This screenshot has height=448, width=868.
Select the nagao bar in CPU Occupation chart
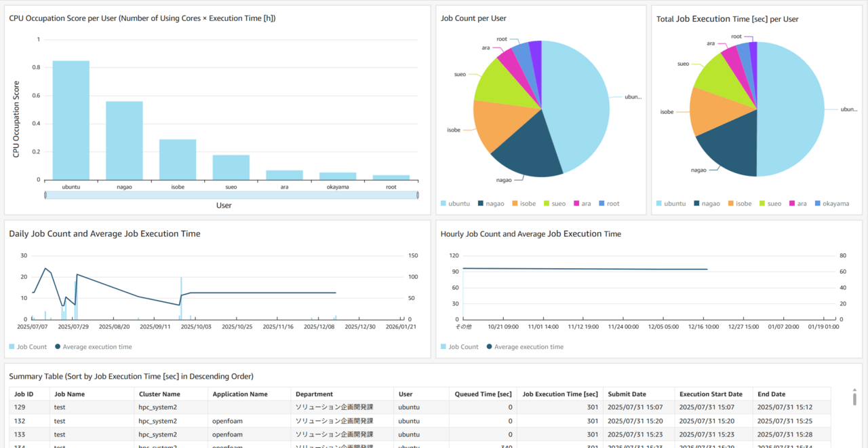124,141
